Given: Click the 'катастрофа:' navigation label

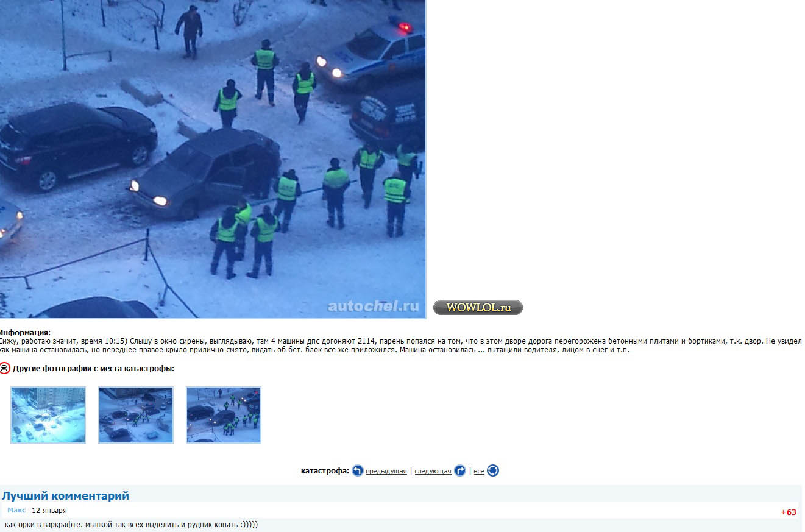Looking at the screenshot, I should [x=325, y=470].
